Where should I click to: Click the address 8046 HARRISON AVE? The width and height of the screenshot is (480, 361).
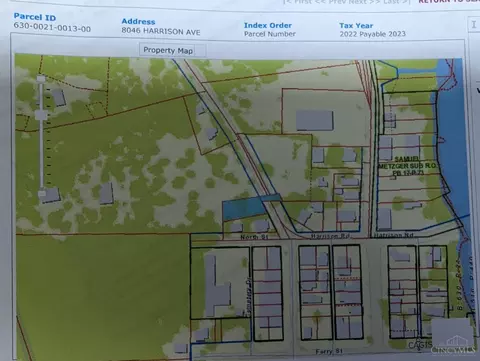(x=161, y=31)
